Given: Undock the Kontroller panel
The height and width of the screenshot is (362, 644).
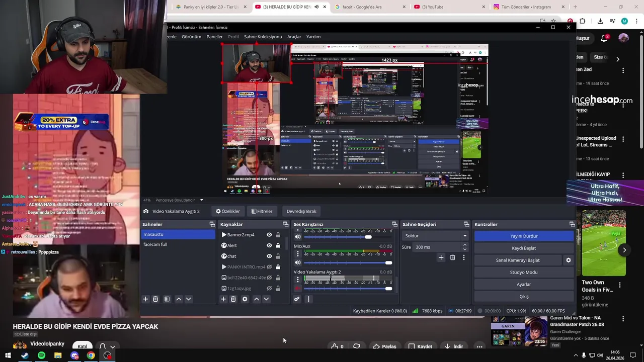Looking at the screenshot, I should click(x=572, y=224).
